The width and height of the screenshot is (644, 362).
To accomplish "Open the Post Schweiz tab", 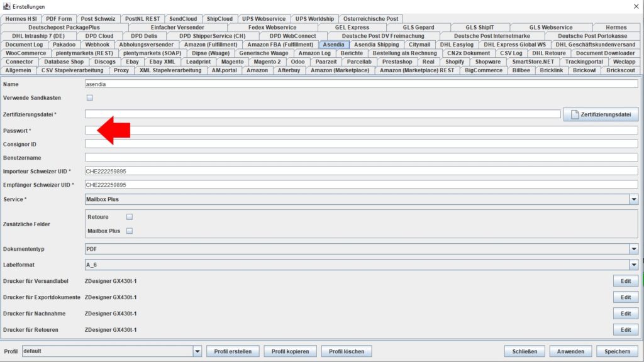I will 98,18.
